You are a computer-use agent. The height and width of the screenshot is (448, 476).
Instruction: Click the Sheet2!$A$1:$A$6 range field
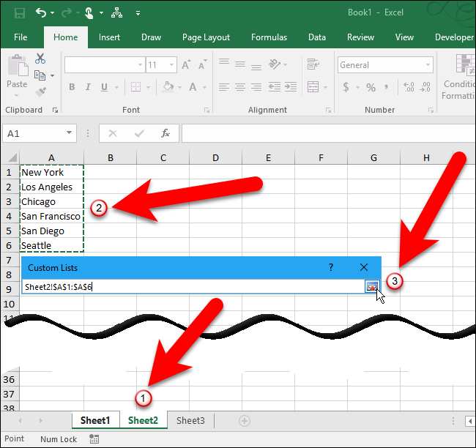193,286
